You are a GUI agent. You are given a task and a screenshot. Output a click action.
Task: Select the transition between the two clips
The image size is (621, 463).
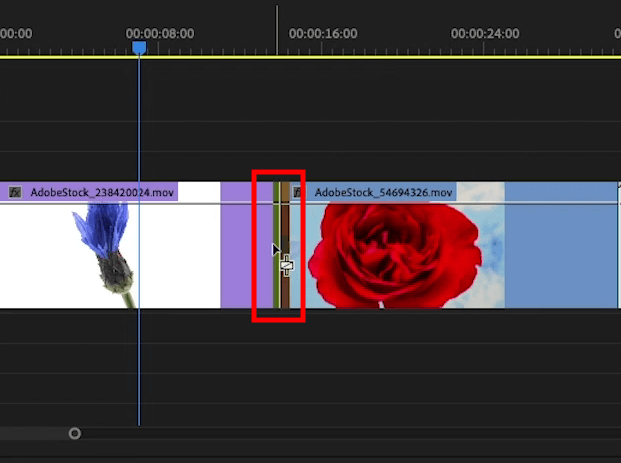[x=282, y=246]
